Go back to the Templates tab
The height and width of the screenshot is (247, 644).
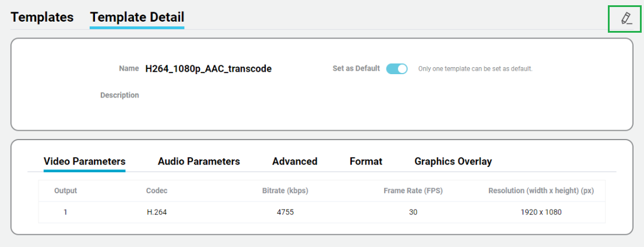click(42, 17)
